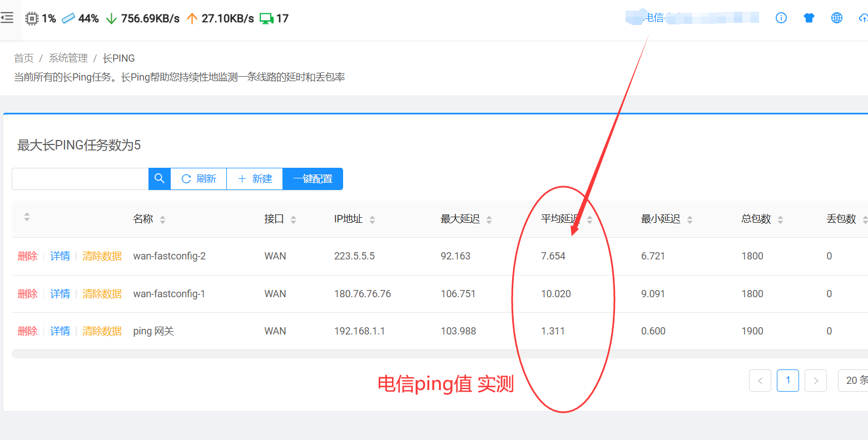Sort by 丢包数 column
This screenshot has height=440, width=868.
click(865, 220)
